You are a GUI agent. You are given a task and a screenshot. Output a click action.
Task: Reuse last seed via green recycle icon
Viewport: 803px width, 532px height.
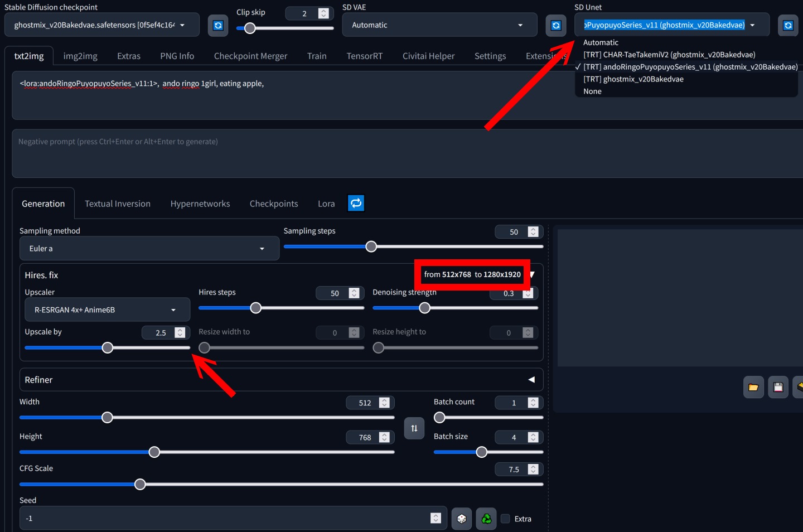[485, 518]
